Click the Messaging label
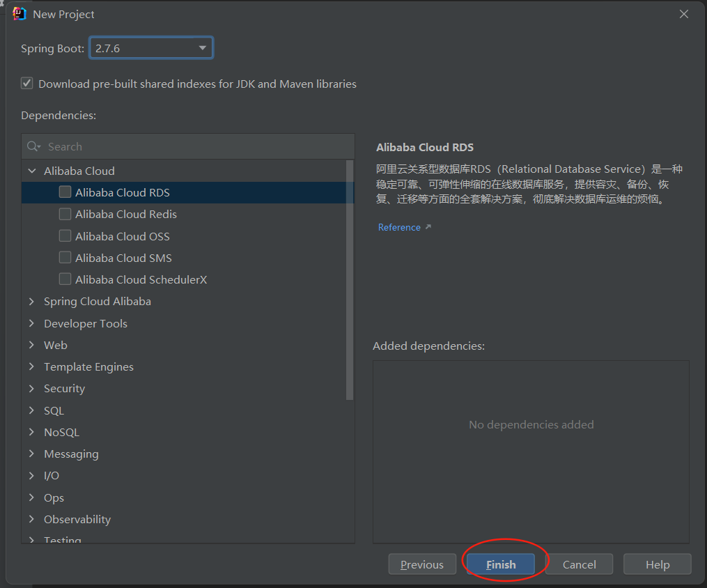The height and width of the screenshot is (588, 707). [x=71, y=454]
